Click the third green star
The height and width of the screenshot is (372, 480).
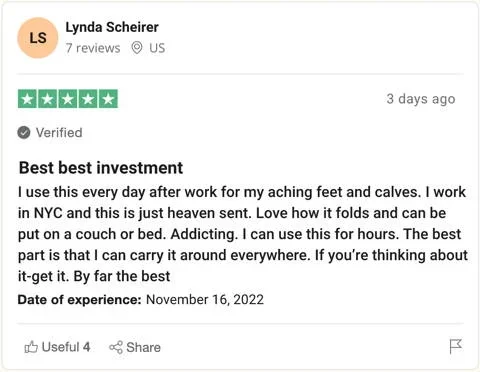coord(68,99)
